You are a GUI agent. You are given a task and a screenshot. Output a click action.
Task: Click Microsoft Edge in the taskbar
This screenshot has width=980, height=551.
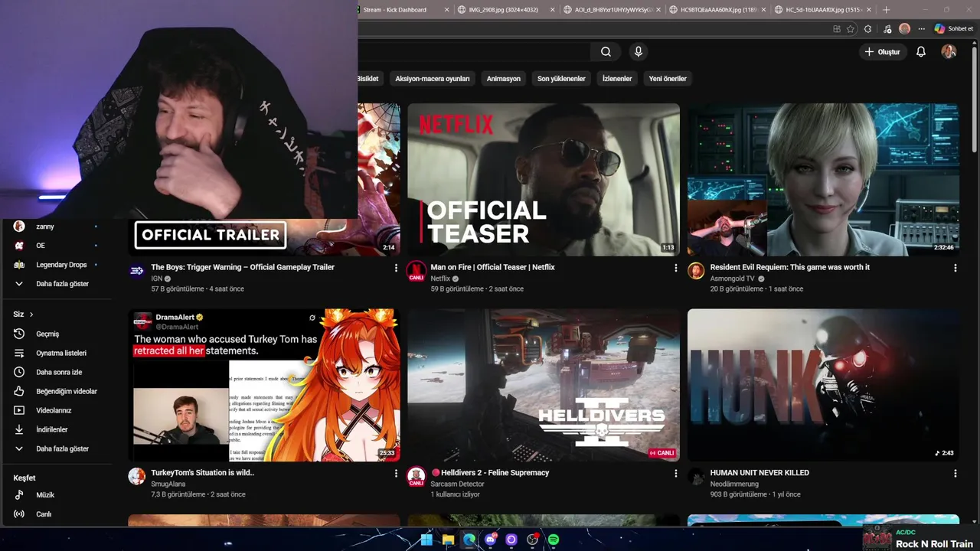[469, 540]
